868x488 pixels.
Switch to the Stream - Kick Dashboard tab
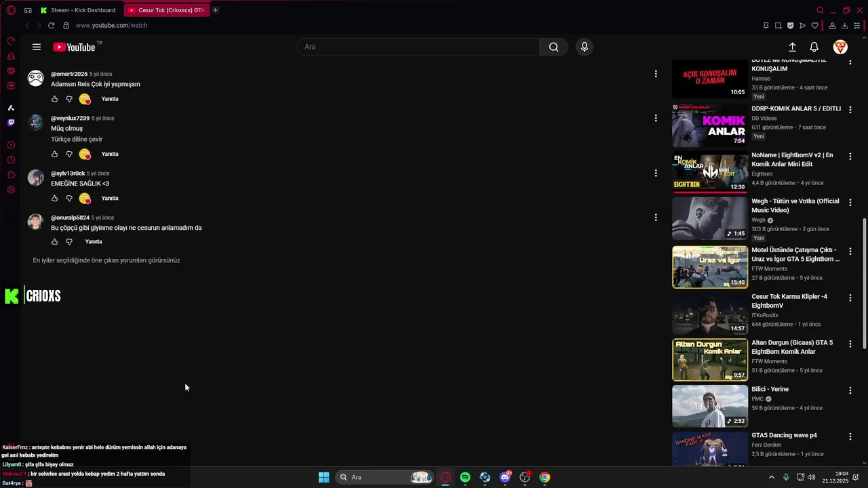point(79,10)
